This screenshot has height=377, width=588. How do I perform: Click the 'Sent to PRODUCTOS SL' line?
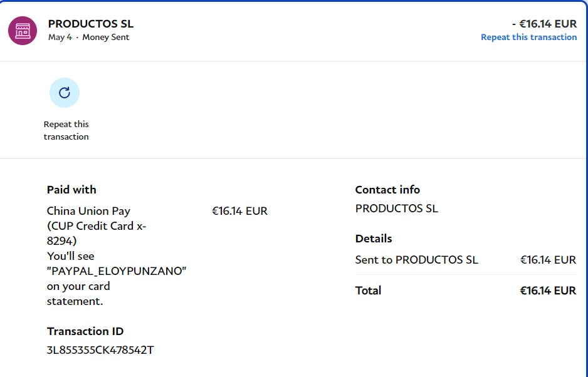click(417, 260)
